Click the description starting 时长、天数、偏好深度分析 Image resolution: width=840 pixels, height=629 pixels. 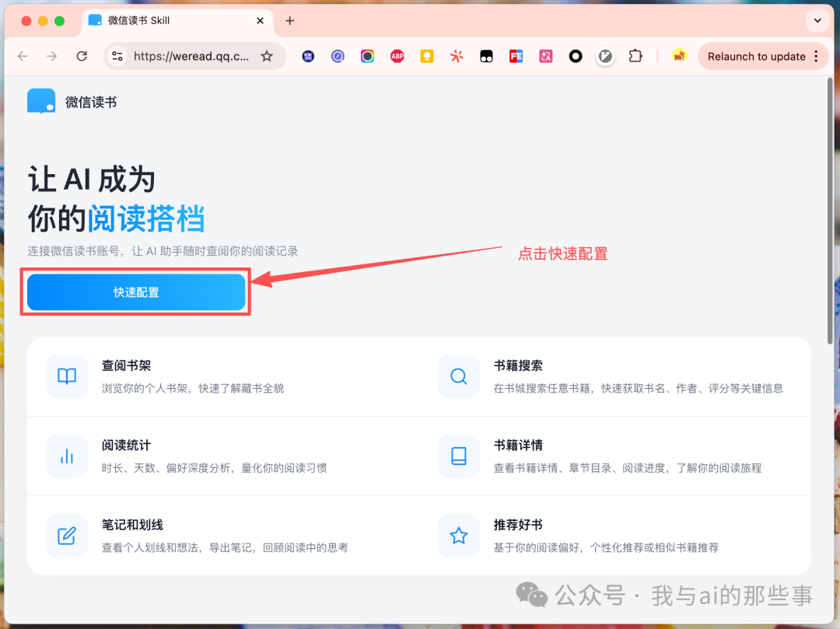(x=215, y=468)
